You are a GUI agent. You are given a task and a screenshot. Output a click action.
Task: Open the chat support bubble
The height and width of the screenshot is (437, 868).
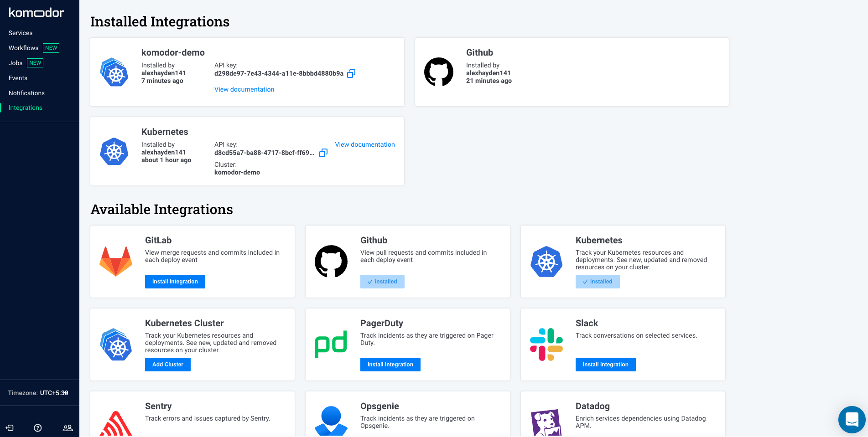coord(852,420)
